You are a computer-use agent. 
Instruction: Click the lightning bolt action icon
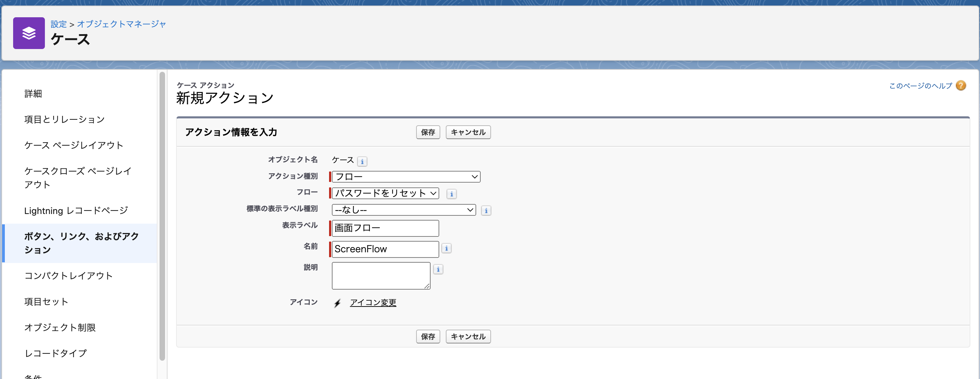coord(336,303)
